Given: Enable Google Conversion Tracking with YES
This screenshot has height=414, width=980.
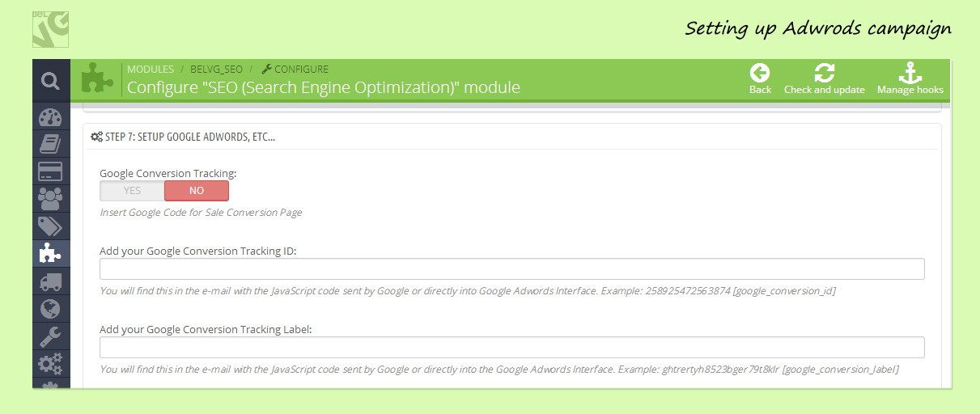Looking at the screenshot, I should (x=132, y=191).
